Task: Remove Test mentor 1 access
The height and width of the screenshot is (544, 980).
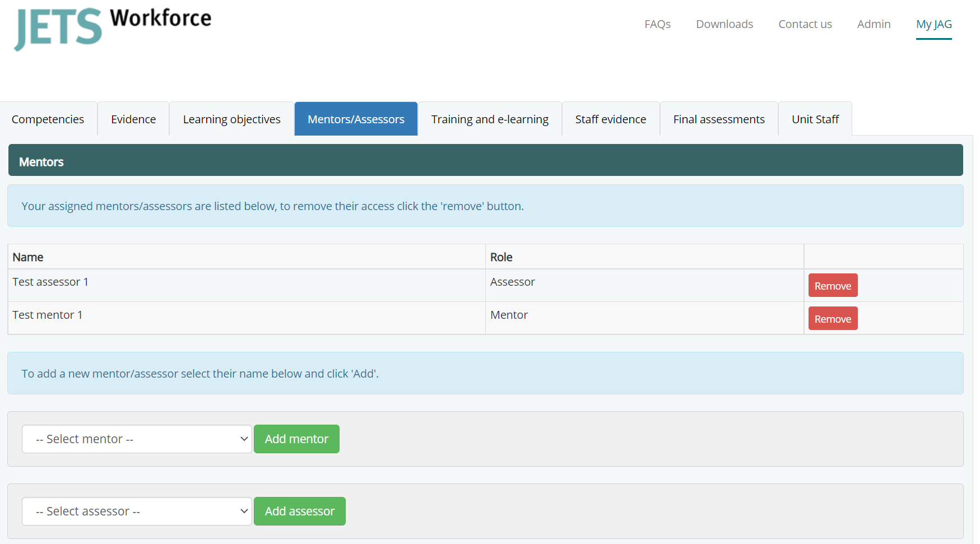Action: (833, 319)
